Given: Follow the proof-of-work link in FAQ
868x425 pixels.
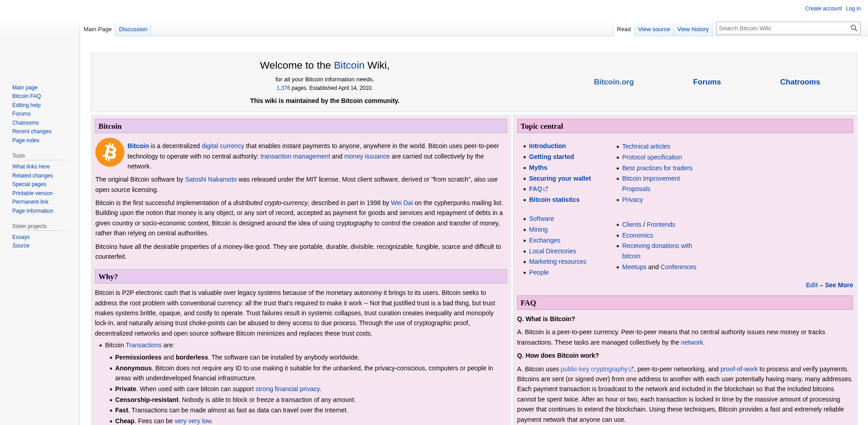Looking at the screenshot, I should click(x=739, y=369).
